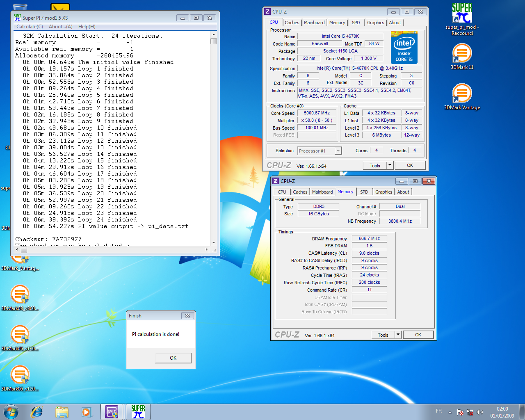Screen dimensions: 525x420
Task: Click the FR language indicator on the taskbar
Action: coord(439,411)
